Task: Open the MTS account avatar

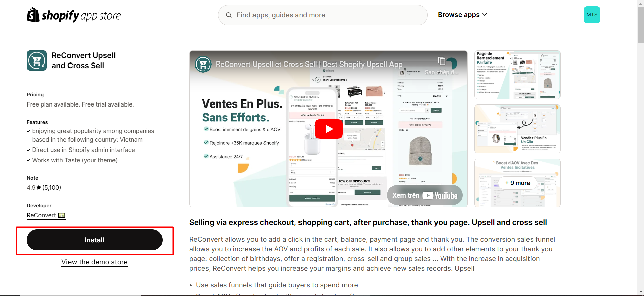Action: click(592, 15)
